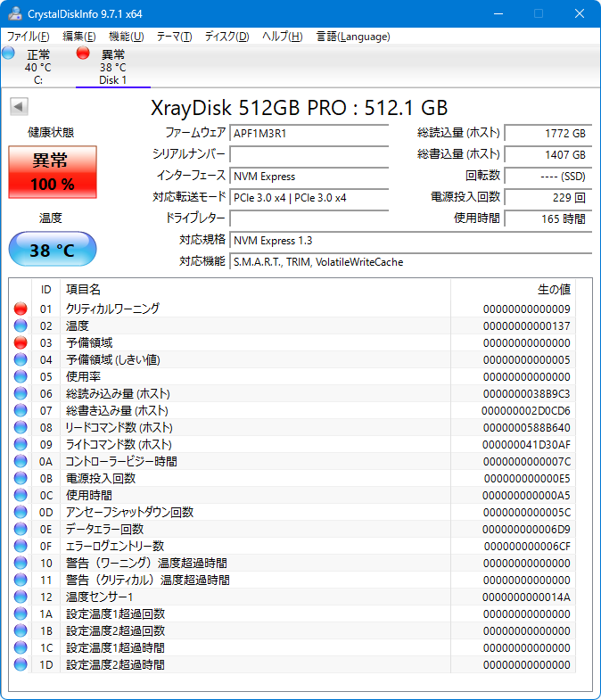Image resolution: width=601 pixels, height=700 pixels.
Task: Click blue status icon for 温度センサー1 row
Action: click(21, 597)
